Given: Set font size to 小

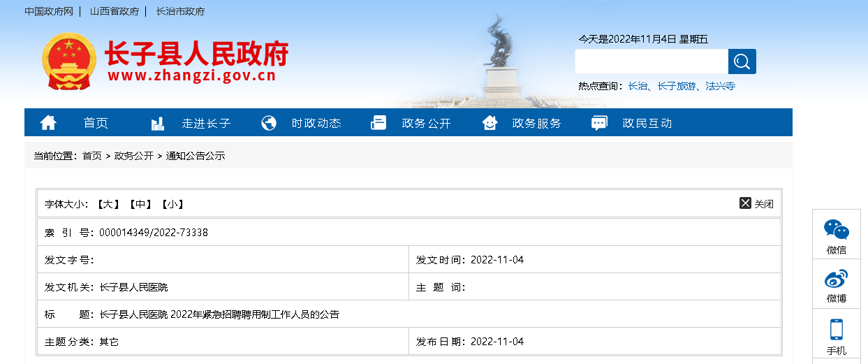Looking at the screenshot, I should (171, 204).
